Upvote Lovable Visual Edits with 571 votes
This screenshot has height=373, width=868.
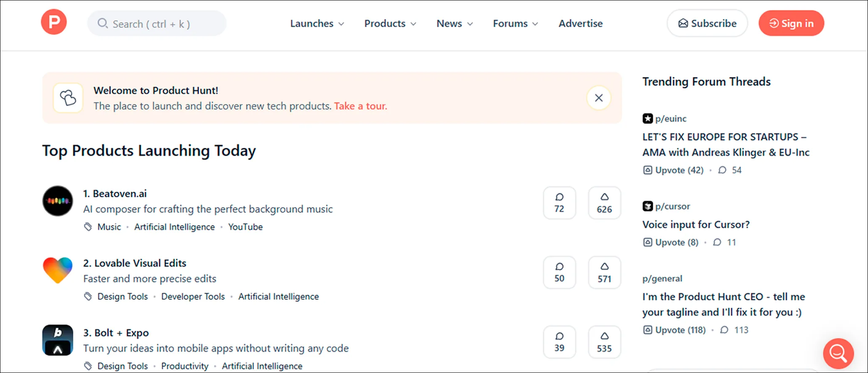(604, 272)
